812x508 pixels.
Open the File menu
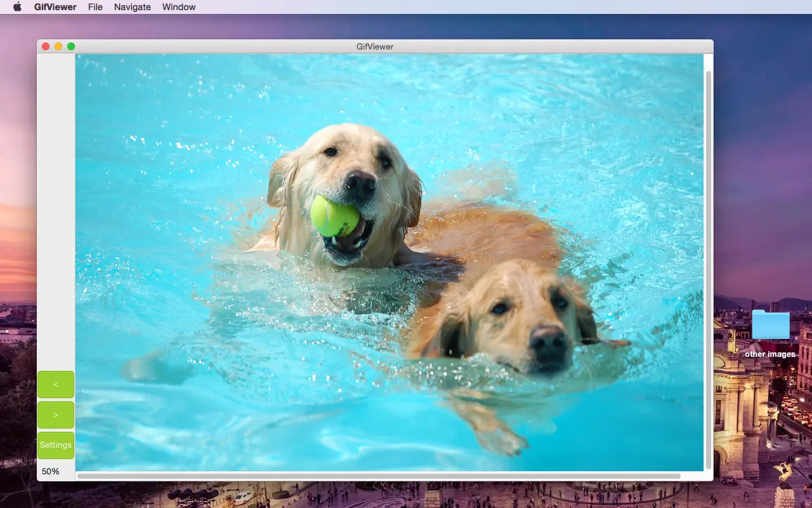pos(95,7)
